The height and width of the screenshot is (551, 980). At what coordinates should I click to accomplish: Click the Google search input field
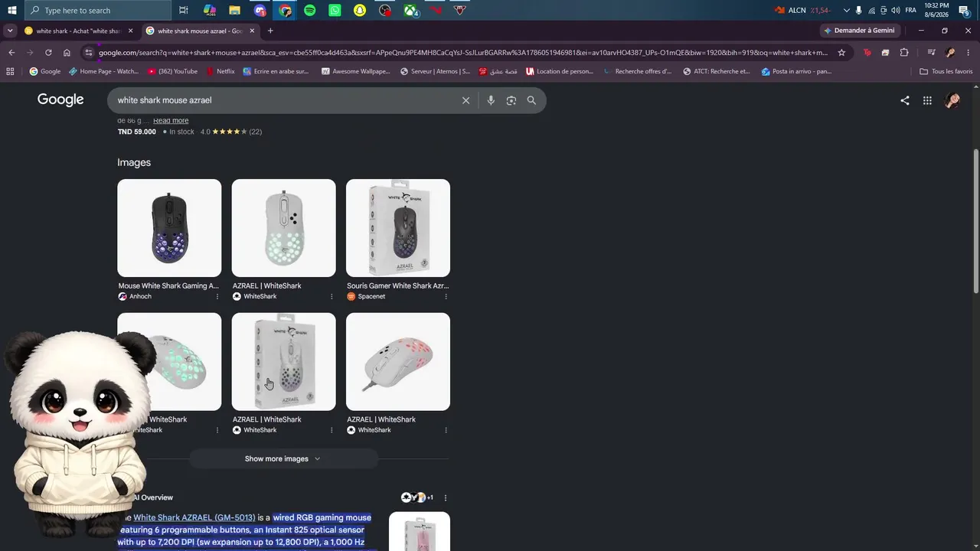(285, 100)
